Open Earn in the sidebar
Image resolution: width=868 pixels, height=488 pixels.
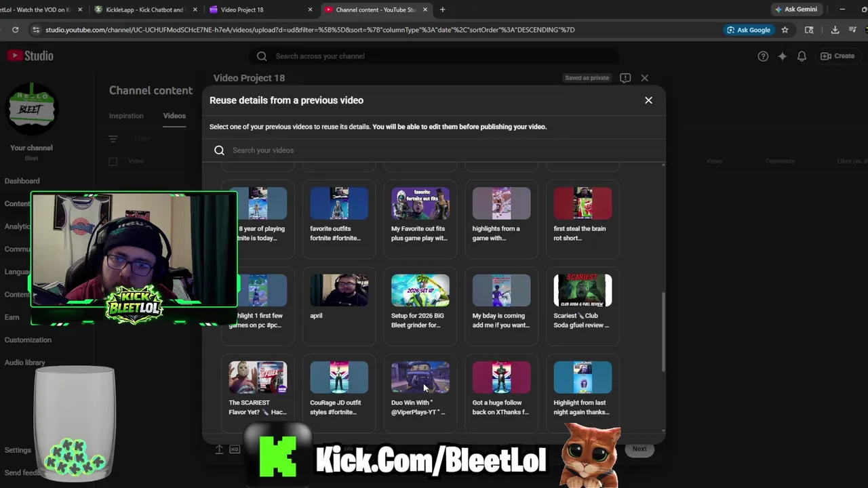pos(12,317)
